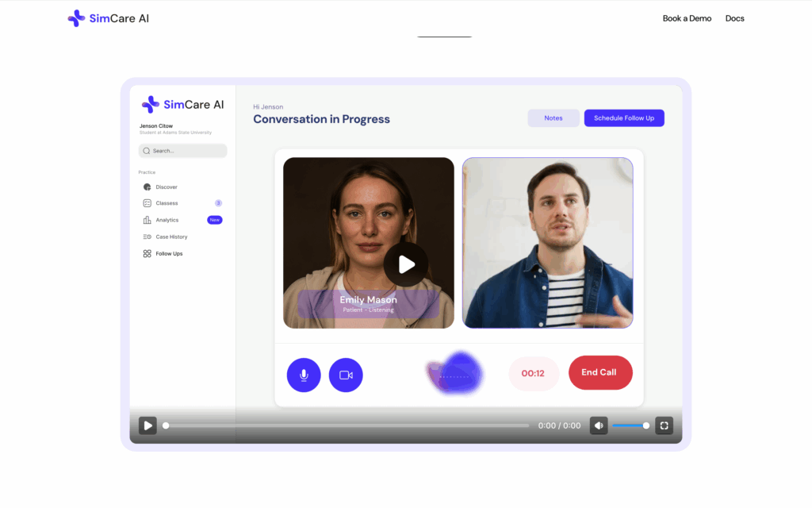
Task: Click the Follow Ups grid icon
Action: [x=147, y=254]
